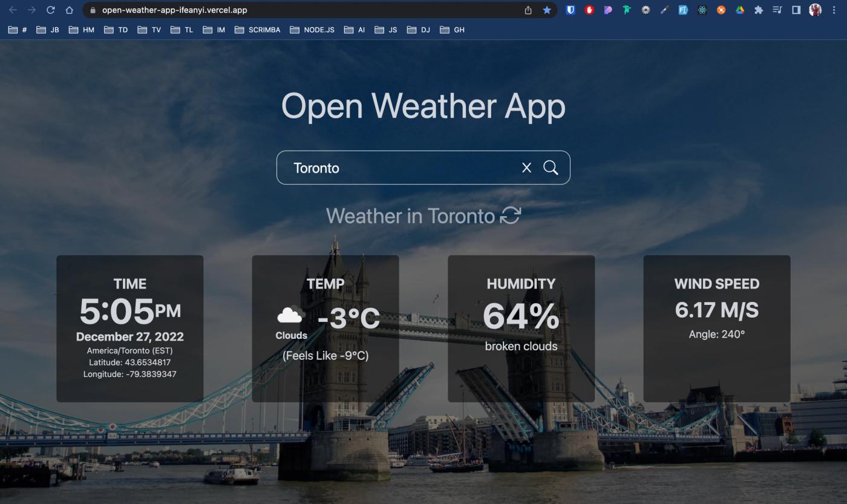Open the GH bookmarks folder
This screenshot has width=847, height=504.
pyautogui.click(x=453, y=30)
